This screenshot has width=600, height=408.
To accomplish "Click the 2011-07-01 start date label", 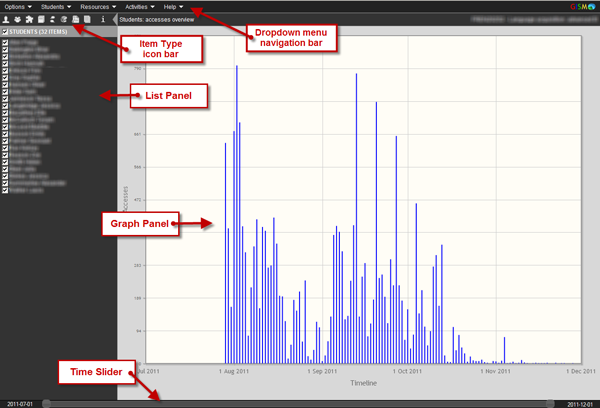I will [x=20, y=404].
